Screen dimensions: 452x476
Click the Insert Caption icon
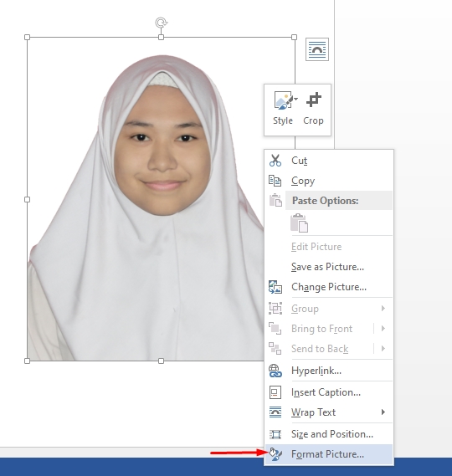pyautogui.click(x=275, y=392)
